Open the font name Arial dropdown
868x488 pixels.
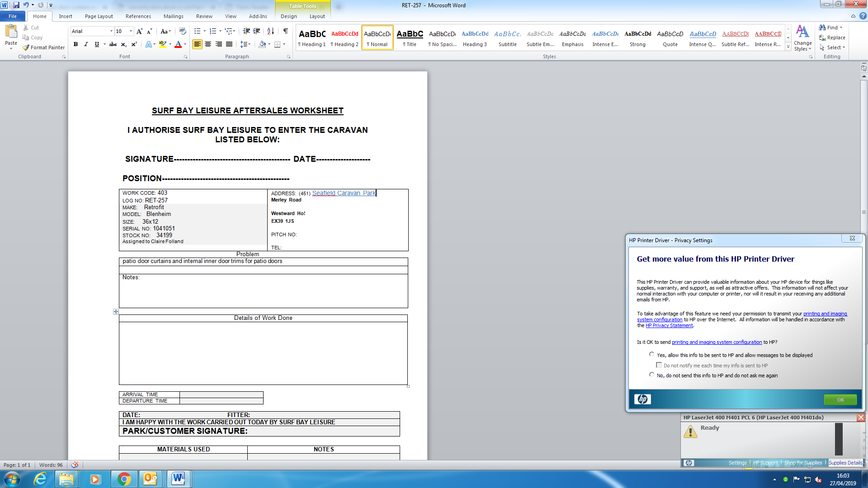click(x=111, y=31)
